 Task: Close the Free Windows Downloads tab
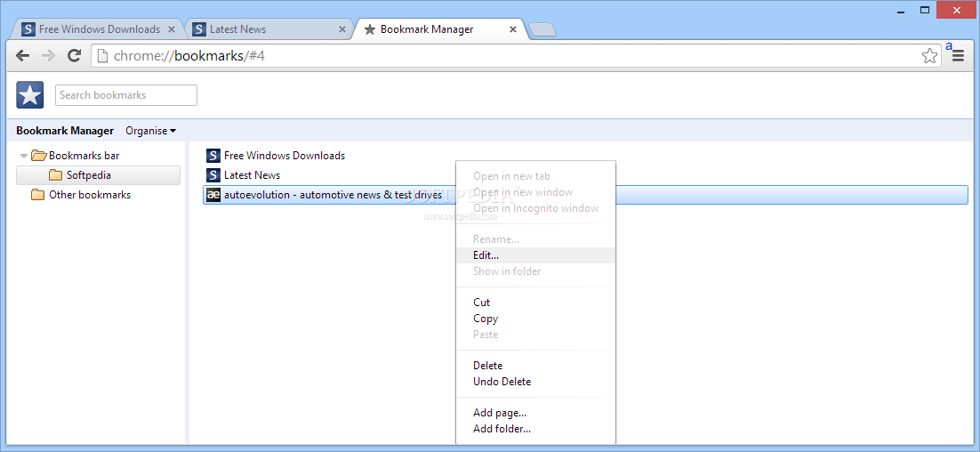pyautogui.click(x=172, y=29)
